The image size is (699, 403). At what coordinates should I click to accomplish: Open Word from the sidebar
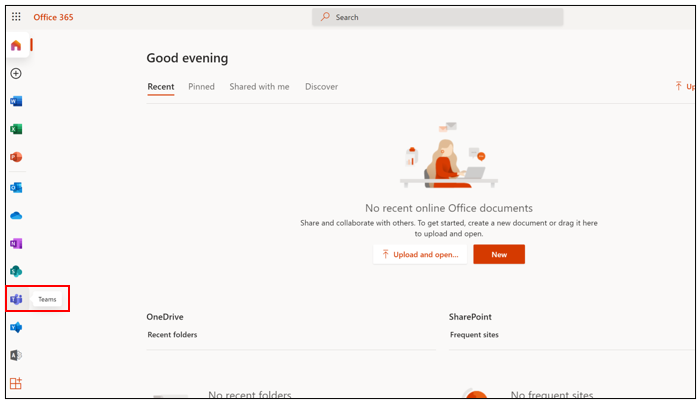tap(16, 101)
